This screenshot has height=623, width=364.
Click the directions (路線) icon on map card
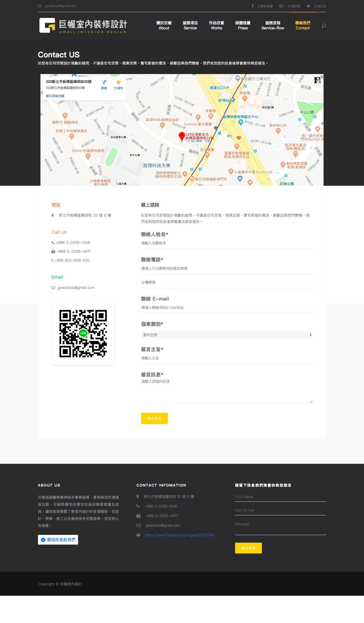104,83
